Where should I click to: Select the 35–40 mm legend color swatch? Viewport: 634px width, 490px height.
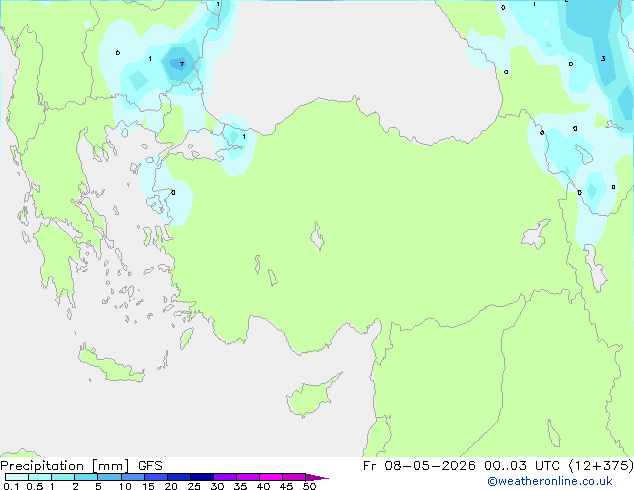click(247, 477)
